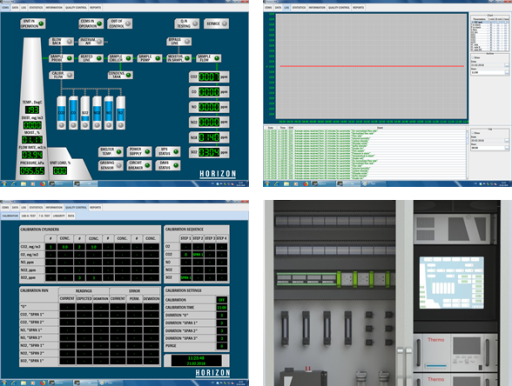Select the CO calibration gas cylinder
Screen dimensions: 512x386
point(73,113)
